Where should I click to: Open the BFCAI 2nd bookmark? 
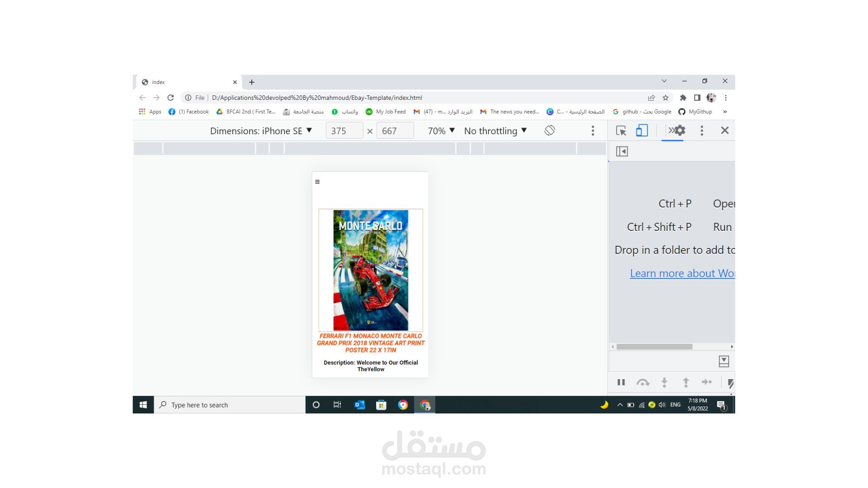246,112
